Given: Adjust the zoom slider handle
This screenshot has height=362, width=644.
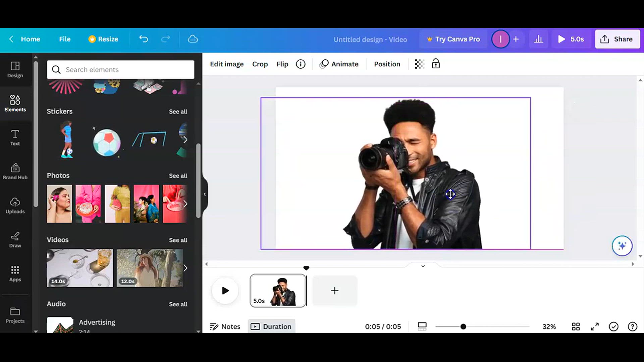Looking at the screenshot, I should point(463,326).
